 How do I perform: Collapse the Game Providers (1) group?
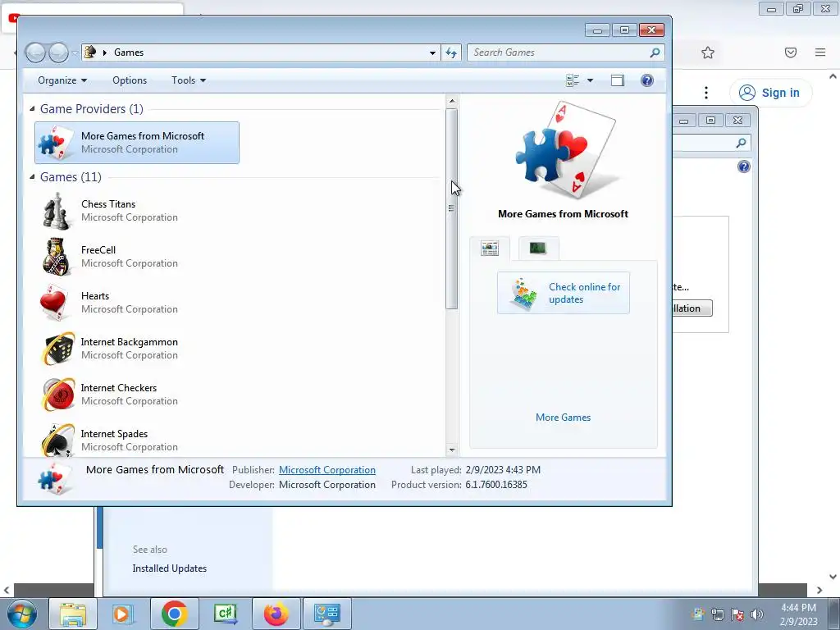[32, 109]
